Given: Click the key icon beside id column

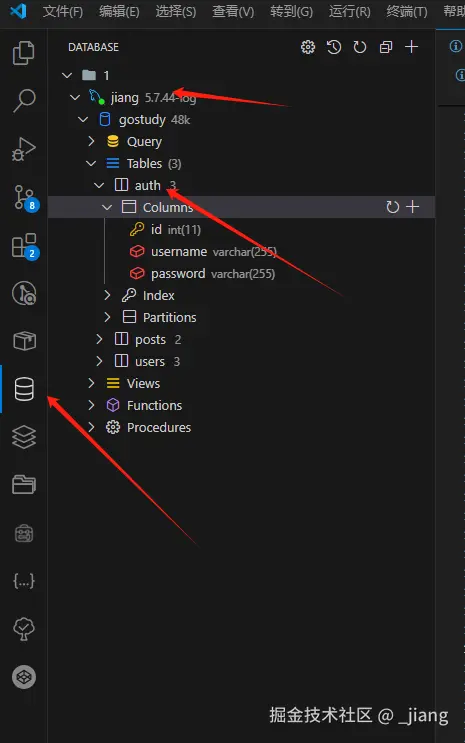Looking at the screenshot, I should click(x=137, y=229).
